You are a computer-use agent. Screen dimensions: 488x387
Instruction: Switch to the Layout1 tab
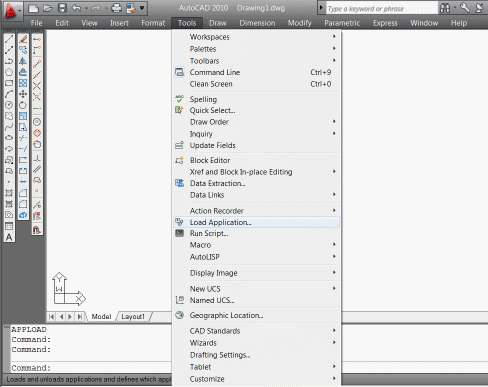133,316
